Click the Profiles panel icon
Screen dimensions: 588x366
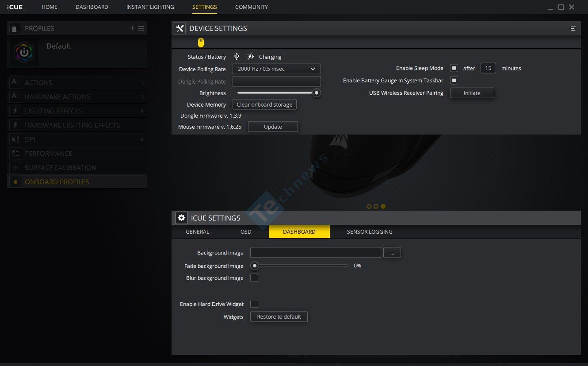[15, 28]
